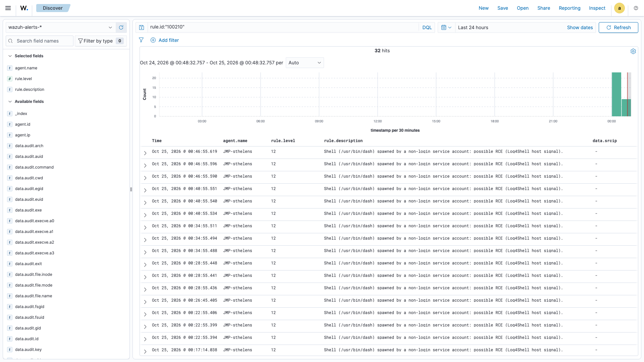Viewport: 644px width, 362px height.
Task: Open histogram chart settings gear
Action: (633, 51)
